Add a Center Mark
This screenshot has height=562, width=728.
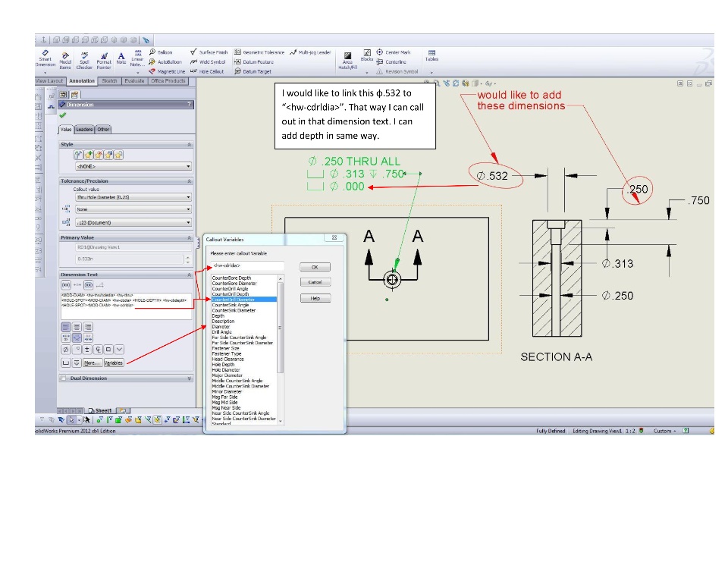coord(394,52)
